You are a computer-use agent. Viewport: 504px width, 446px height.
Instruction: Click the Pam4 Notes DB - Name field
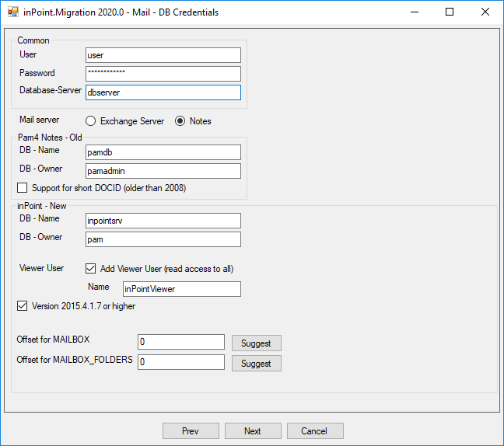[163, 152]
